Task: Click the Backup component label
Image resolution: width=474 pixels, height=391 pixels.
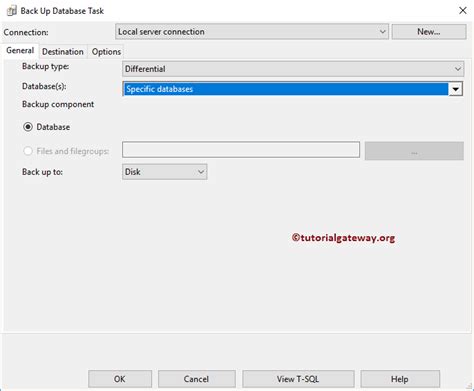Action: 58,104
